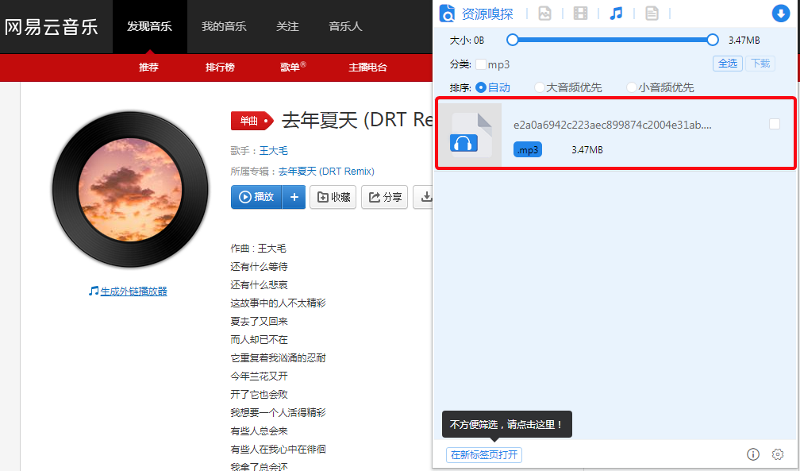Click the song title 去年夏天 (DRT Re
Screen dimensions: 800x471
pos(357,120)
